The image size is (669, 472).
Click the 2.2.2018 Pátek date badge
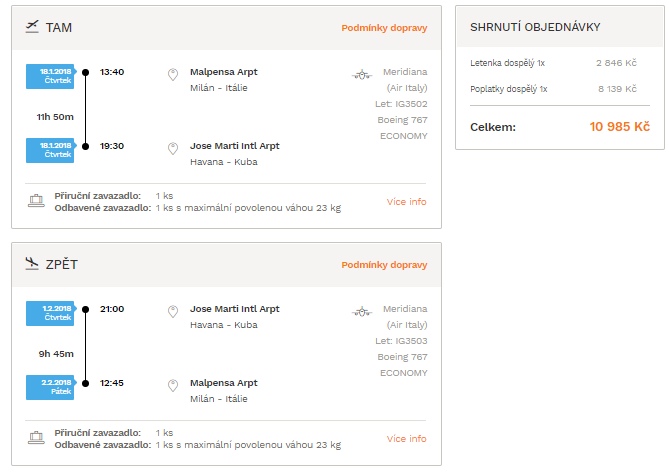[x=51, y=387]
